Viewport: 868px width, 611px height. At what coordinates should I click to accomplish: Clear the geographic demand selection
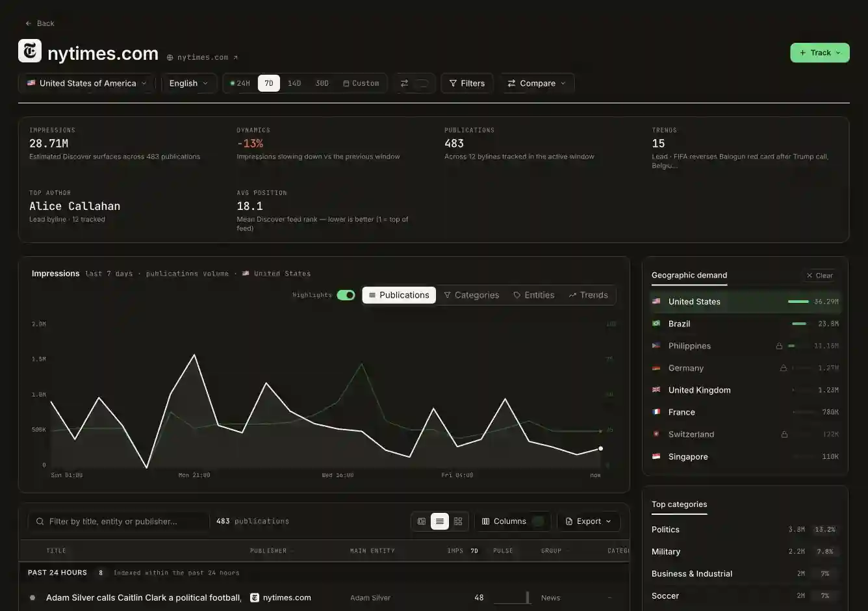click(819, 276)
